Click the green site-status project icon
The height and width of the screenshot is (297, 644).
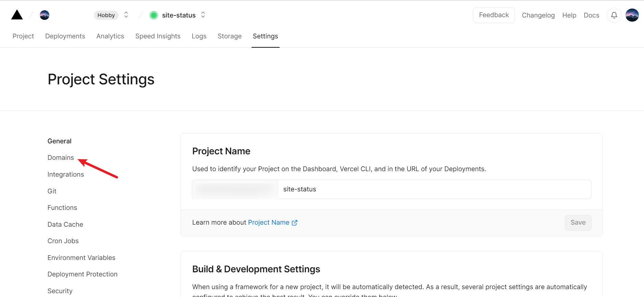click(x=154, y=15)
